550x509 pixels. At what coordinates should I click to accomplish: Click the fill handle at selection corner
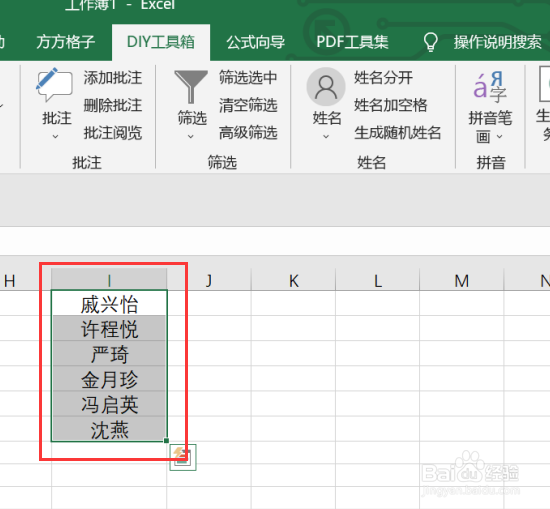pyautogui.click(x=166, y=441)
